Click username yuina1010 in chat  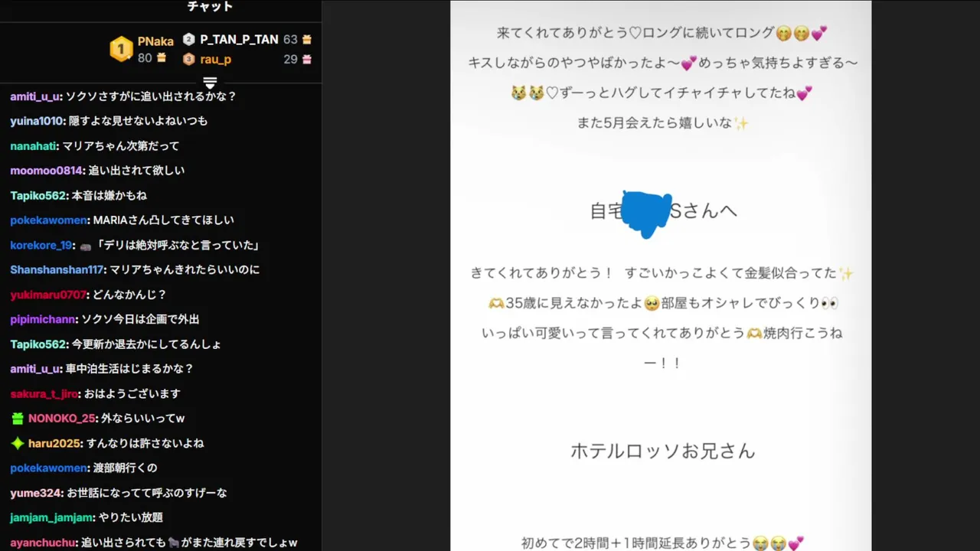[x=37, y=121]
